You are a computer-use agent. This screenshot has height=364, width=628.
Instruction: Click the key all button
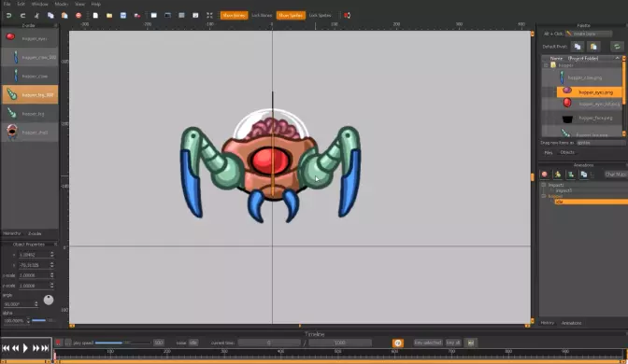453,343
